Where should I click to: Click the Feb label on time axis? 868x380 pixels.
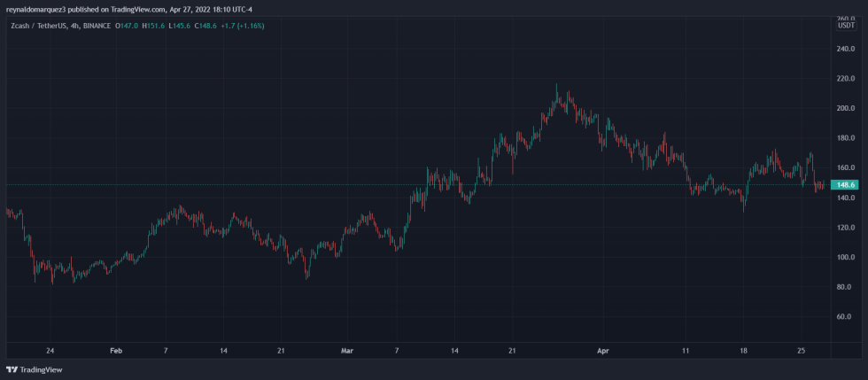point(116,350)
